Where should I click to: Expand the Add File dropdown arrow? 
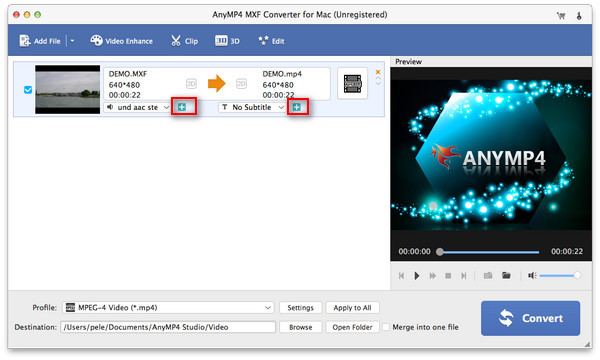tap(72, 41)
